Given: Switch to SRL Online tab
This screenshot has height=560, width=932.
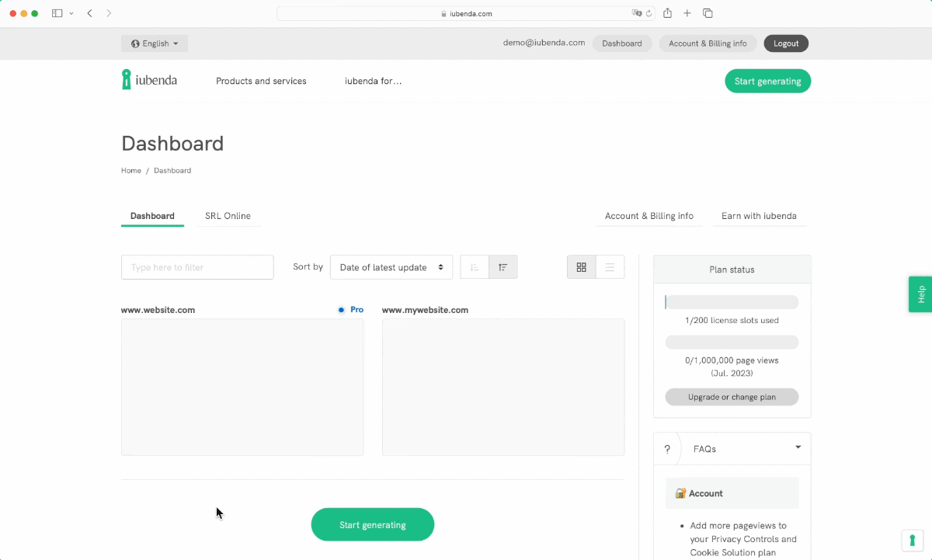Looking at the screenshot, I should (228, 216).
